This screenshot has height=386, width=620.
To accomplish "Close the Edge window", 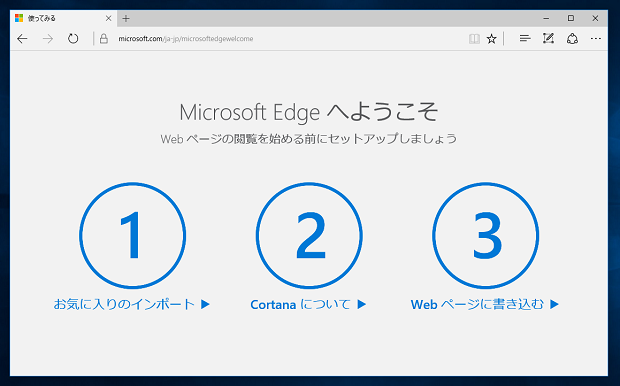I will coord(595,18).
